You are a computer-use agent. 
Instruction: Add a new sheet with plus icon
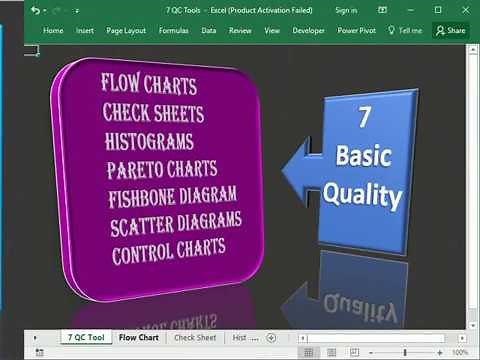pos(271,338)
